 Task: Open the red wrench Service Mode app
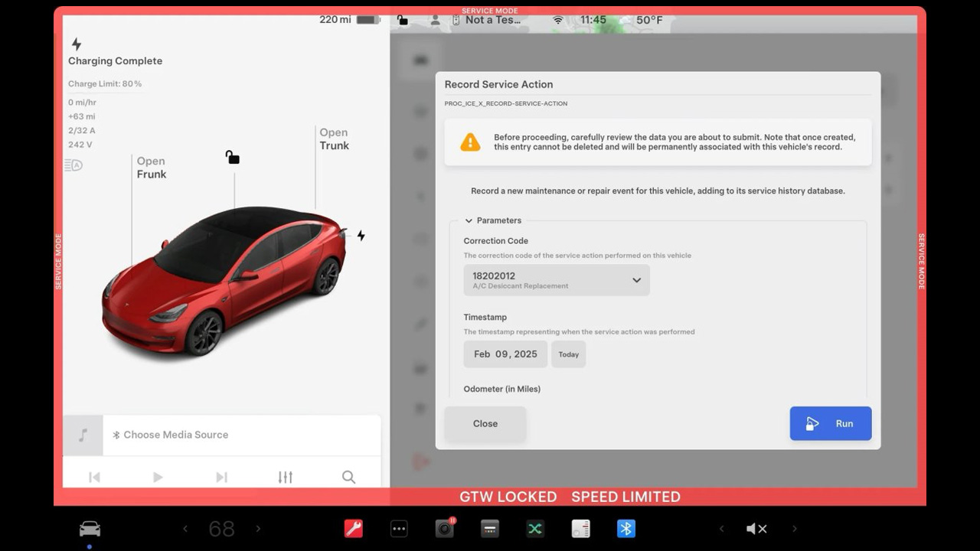[353, 529]
